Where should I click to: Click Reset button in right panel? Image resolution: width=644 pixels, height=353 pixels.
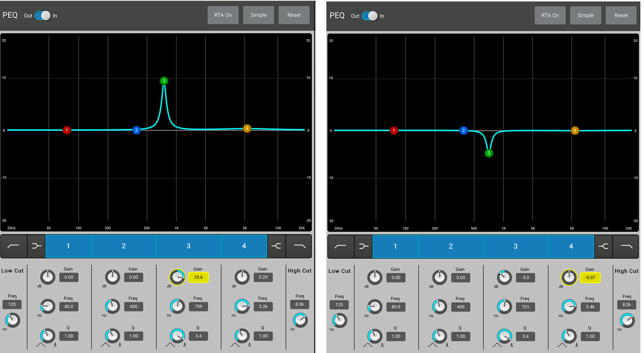(x=621, y=16)
